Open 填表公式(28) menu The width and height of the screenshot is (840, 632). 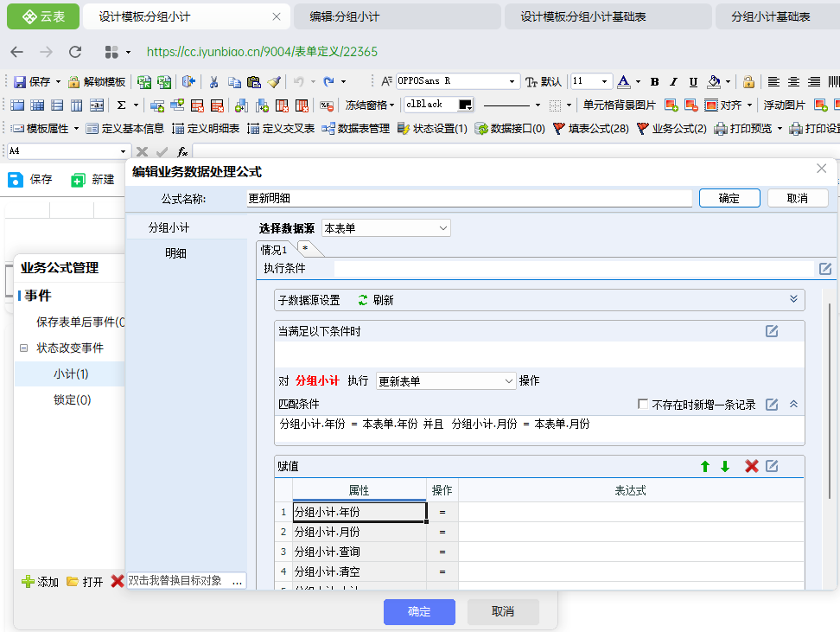[591, 129]
